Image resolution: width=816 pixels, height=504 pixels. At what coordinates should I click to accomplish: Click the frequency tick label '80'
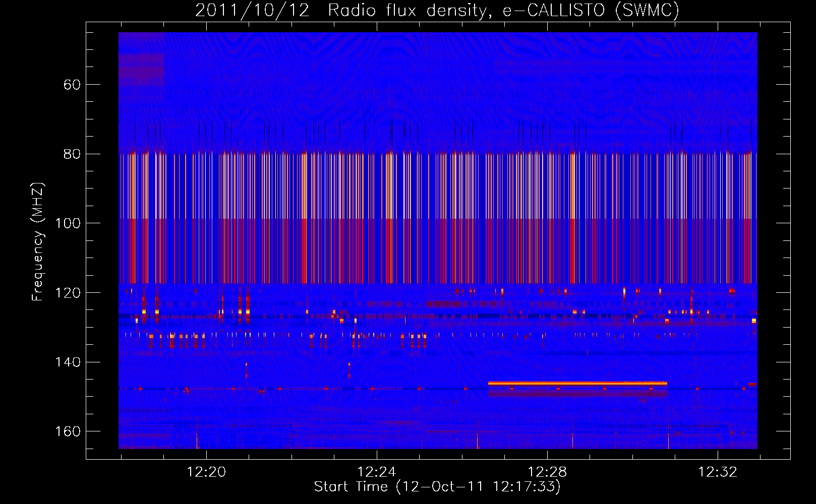click(x=72, y=154)
